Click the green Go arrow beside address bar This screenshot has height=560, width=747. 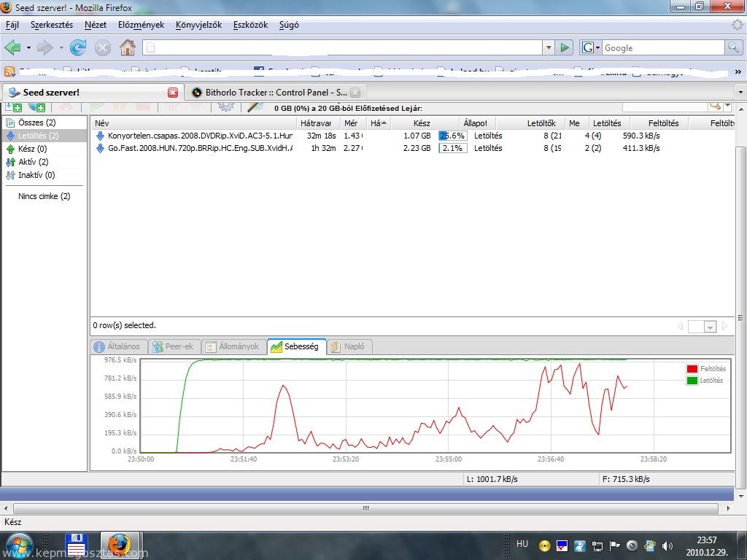coord(565,48)
